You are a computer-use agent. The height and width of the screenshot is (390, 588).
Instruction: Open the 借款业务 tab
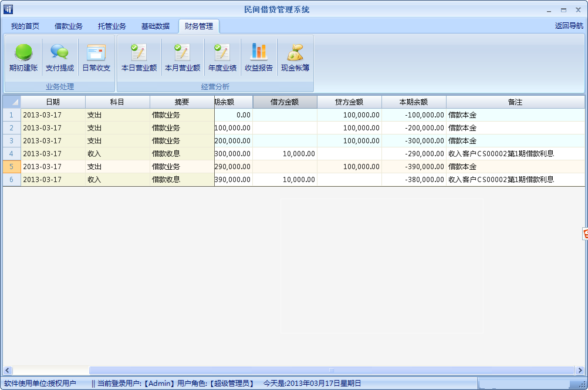coord(69,26)
